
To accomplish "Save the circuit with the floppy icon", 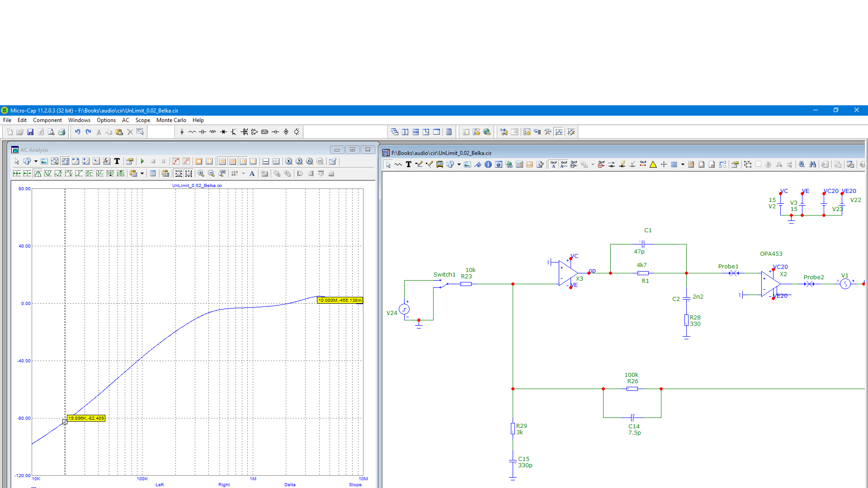I will [30, 132].
